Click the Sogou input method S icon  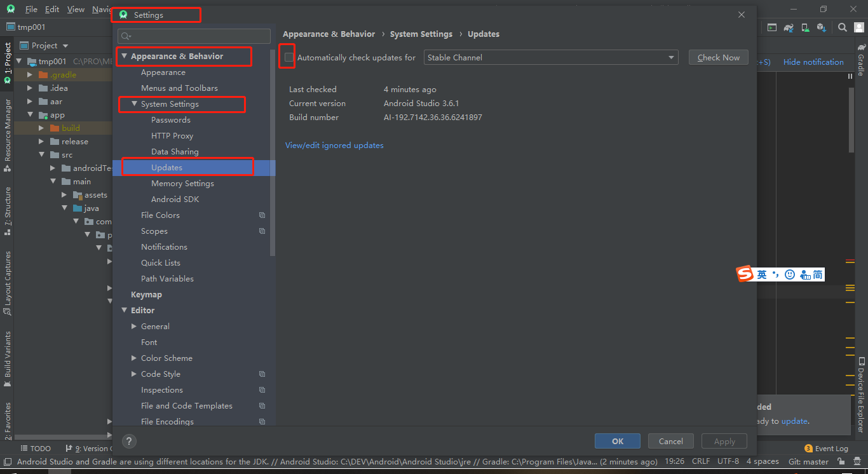(745, 274)
